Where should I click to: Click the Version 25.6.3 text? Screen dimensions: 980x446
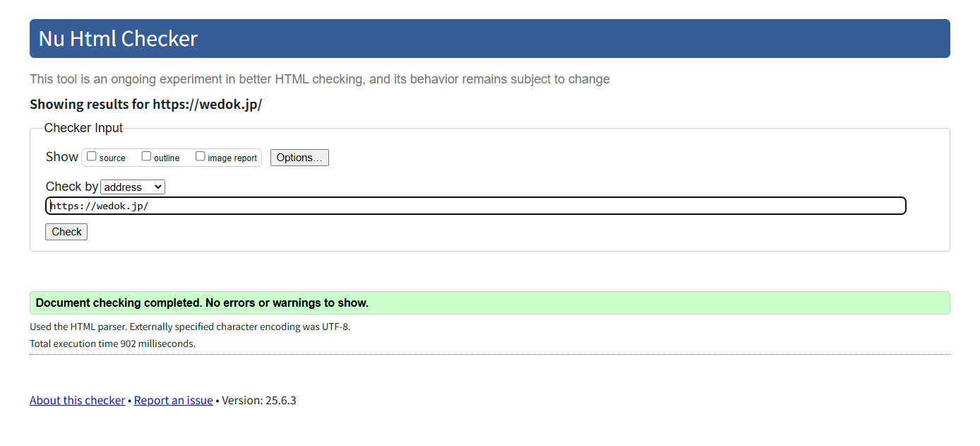259,400
